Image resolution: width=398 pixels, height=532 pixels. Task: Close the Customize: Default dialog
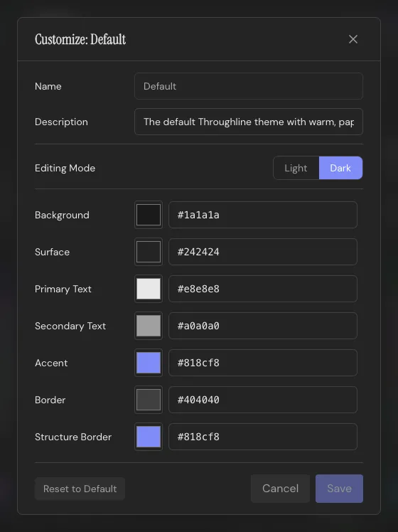coord(353,39)
